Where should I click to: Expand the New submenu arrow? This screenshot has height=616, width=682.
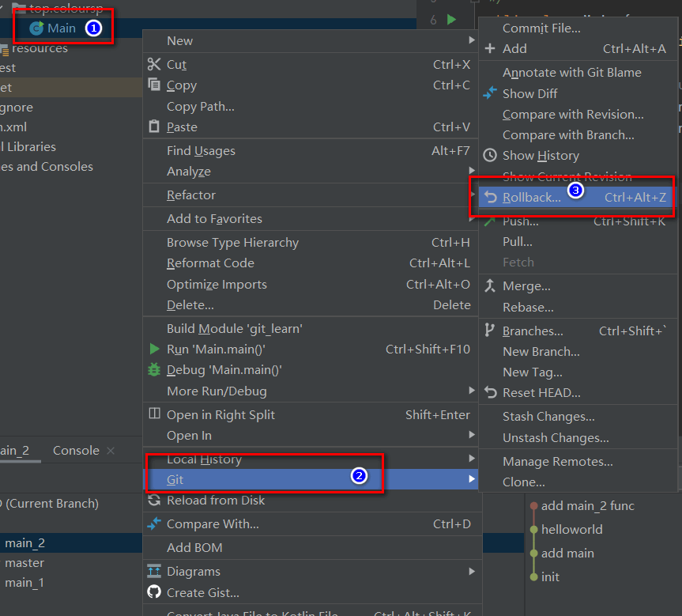(x=472, y=41)
